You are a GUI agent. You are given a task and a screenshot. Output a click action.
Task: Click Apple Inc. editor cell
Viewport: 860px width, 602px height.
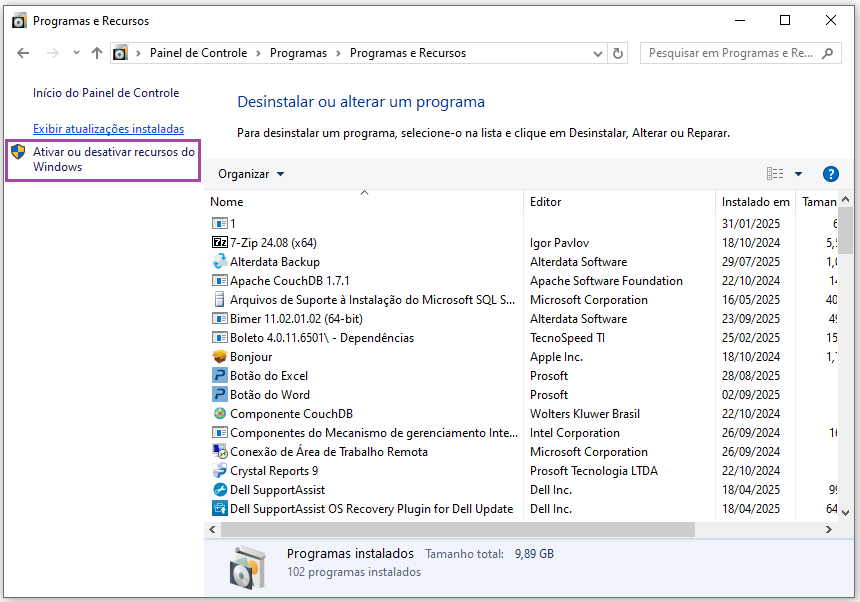[x=556, y=357]
